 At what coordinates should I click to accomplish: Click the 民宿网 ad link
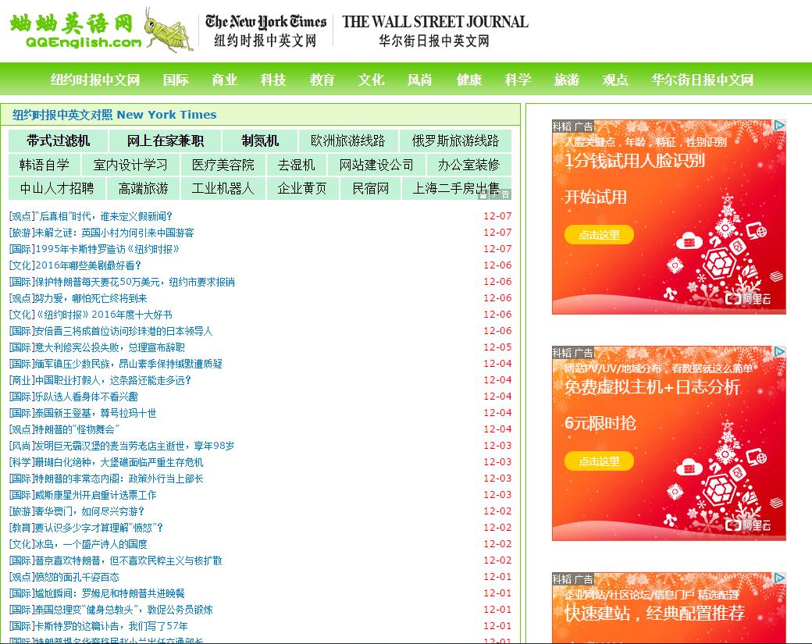point(371,188)
